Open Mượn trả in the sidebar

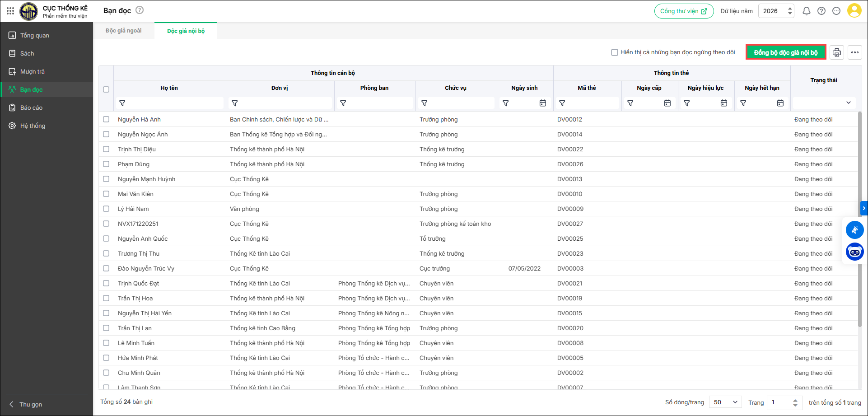click(x=33, y=71)
